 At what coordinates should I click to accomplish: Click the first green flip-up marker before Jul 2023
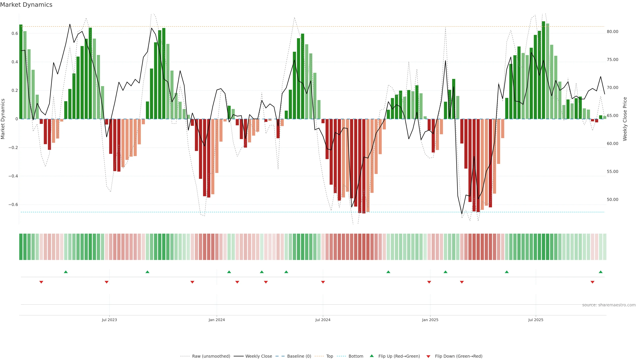coord(66,272)
